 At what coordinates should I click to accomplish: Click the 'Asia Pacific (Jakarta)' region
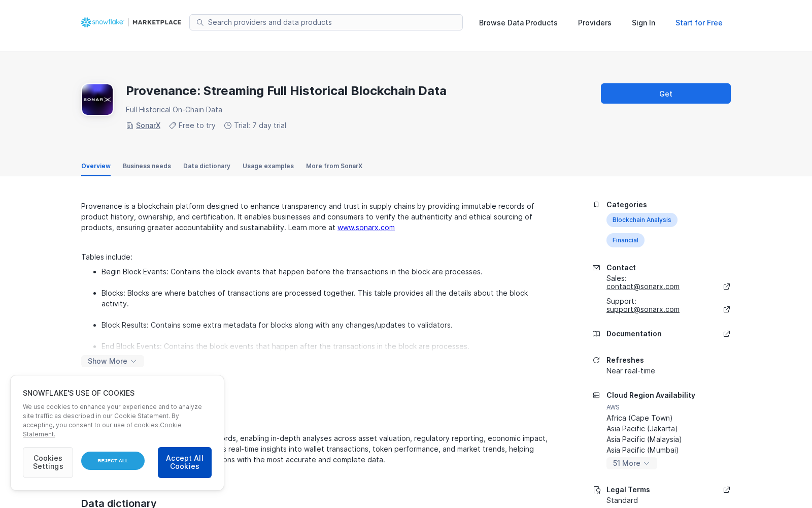642,429
